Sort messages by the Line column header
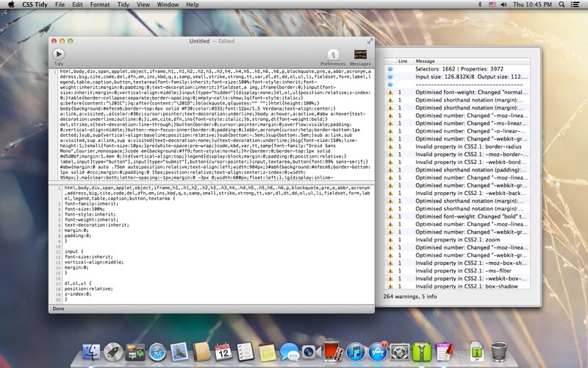Screen dimensions: 588x368 click(x=404, y=61)
